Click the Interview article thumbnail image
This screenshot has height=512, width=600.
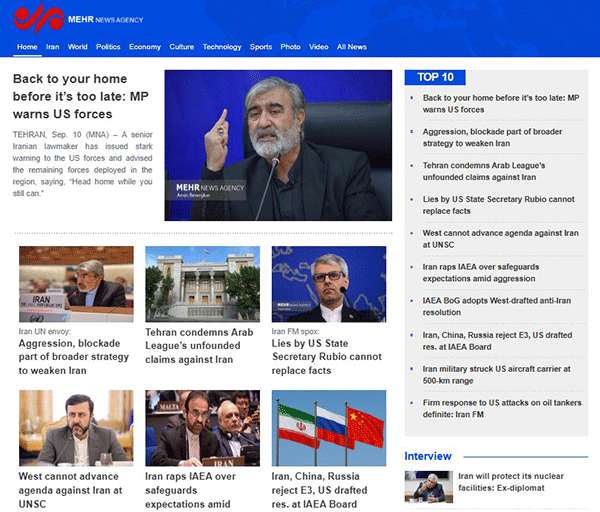429,487
